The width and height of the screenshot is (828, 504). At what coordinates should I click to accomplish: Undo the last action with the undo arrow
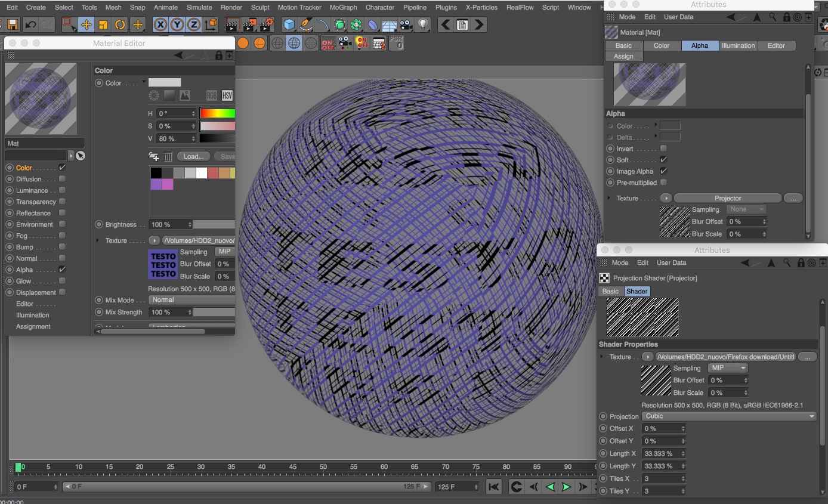click(30, 24)
